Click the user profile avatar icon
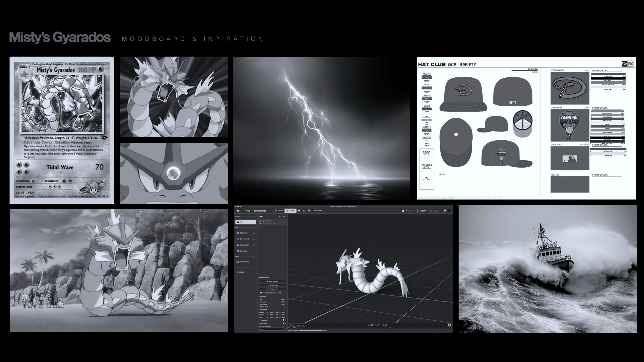 tap(450, 210)
